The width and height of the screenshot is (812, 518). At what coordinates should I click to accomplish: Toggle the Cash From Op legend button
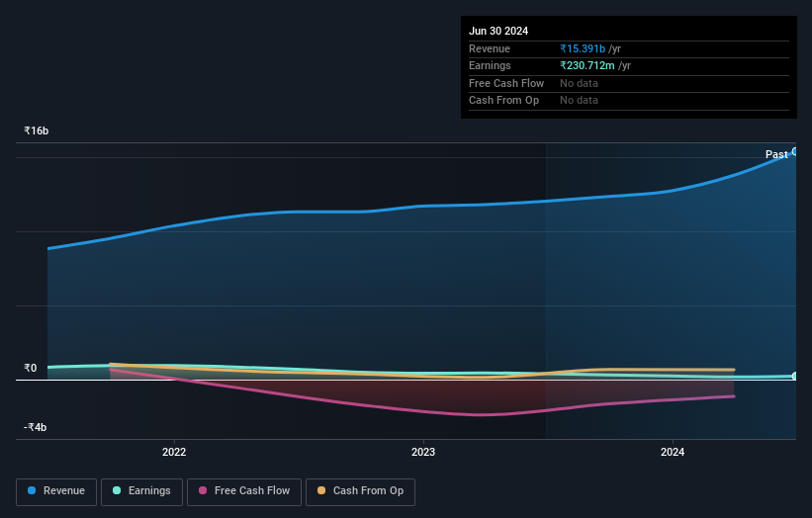(360, 491)
